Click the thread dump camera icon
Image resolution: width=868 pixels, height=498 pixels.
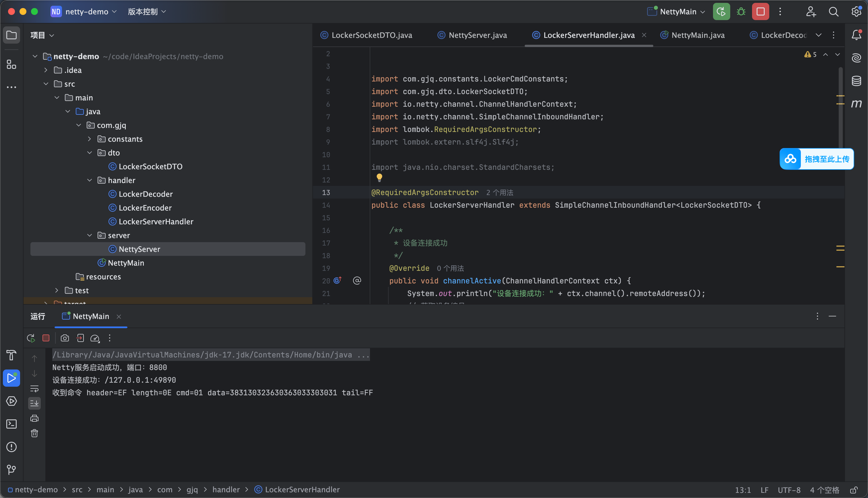pyautogui.click(x=65, y=338)
